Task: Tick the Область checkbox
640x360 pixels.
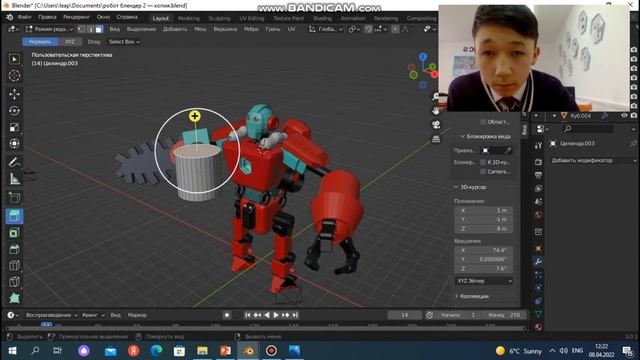Action: [483, 122]
